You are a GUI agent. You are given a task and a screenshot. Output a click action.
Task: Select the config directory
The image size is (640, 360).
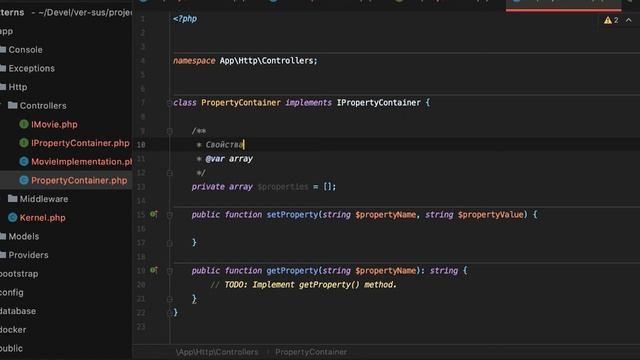tap(11, 293)
